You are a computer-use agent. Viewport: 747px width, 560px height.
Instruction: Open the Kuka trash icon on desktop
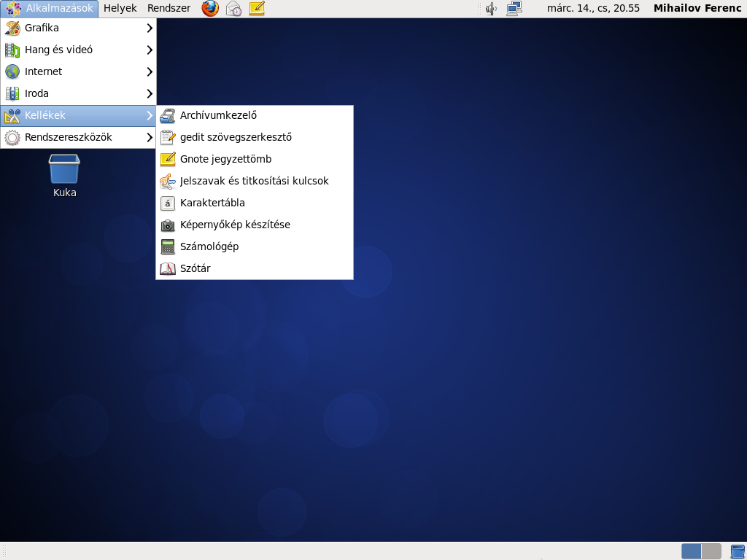[x=64, y=168]
